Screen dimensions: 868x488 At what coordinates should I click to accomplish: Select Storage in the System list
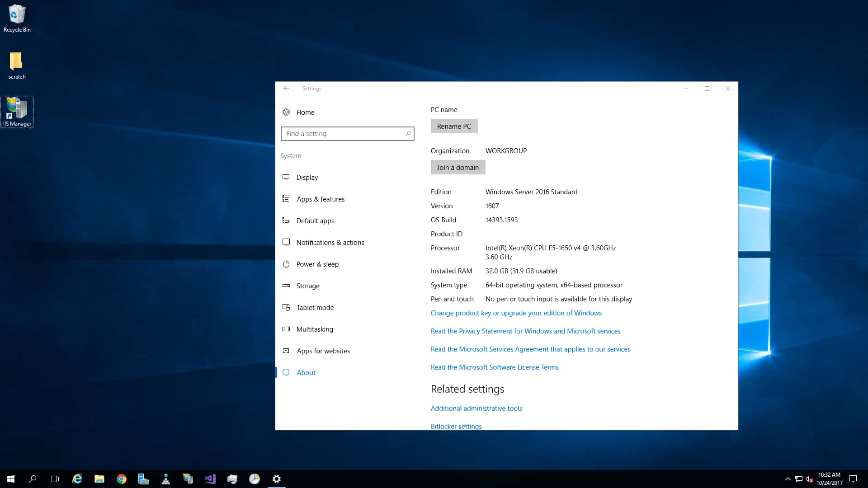308,286
